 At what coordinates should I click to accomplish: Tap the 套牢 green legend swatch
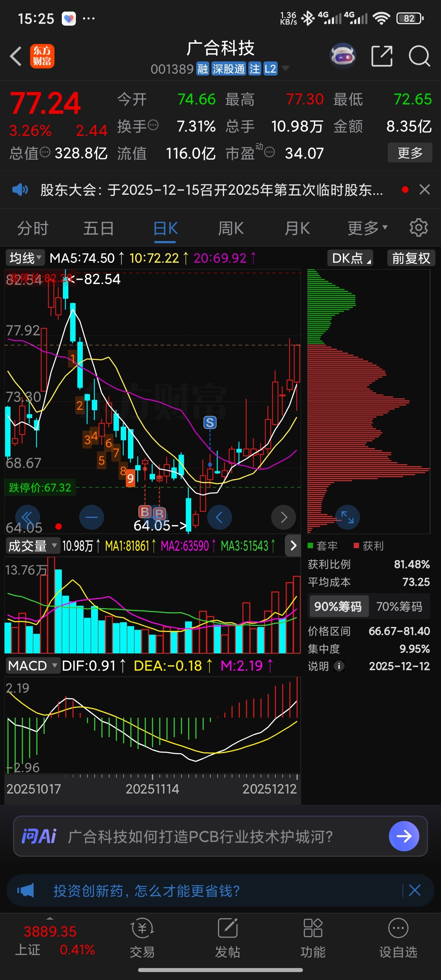tap(310, 546)
